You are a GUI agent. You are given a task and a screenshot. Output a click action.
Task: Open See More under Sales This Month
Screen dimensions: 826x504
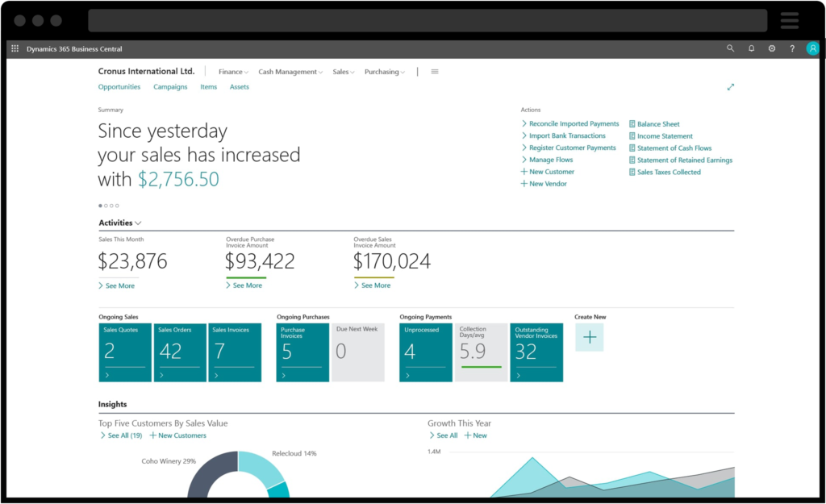(120, 285)
